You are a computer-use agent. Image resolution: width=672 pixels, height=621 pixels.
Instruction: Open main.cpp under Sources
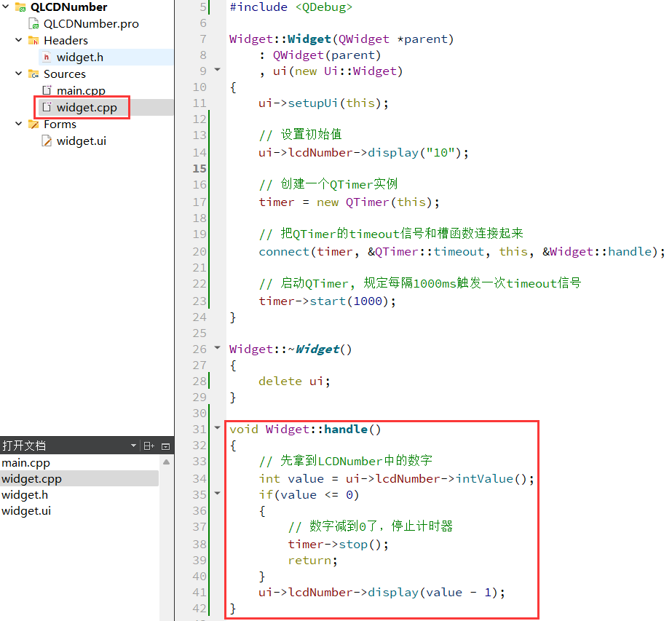[81, 90]
